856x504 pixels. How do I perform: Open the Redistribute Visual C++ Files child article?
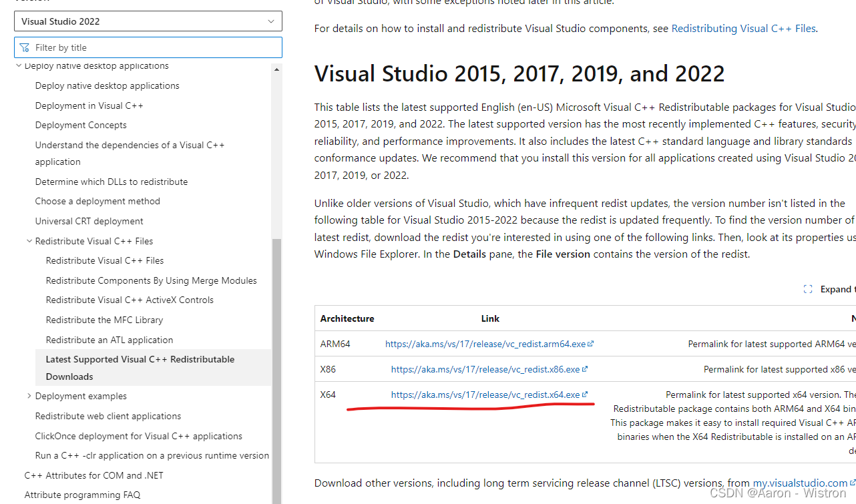click(105, 260)
